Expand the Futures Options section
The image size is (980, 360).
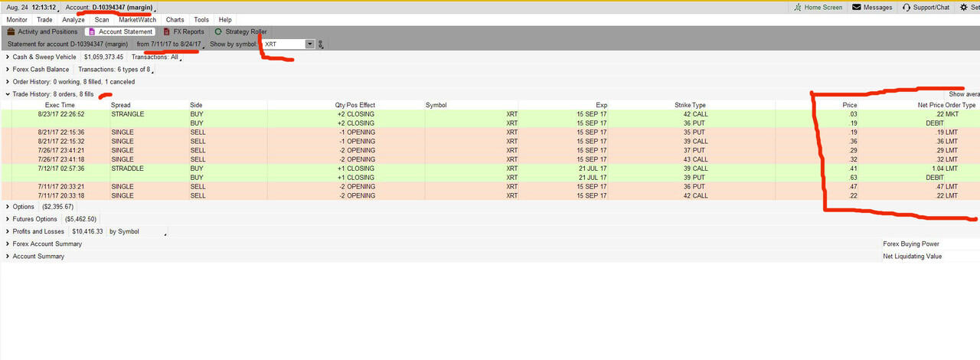8,219
